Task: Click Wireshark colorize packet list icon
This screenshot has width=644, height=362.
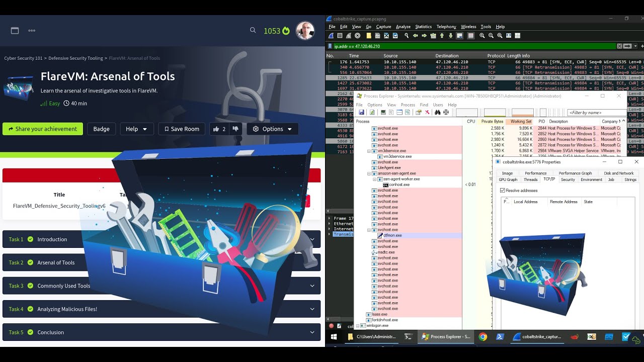Action: coord(471,36)
